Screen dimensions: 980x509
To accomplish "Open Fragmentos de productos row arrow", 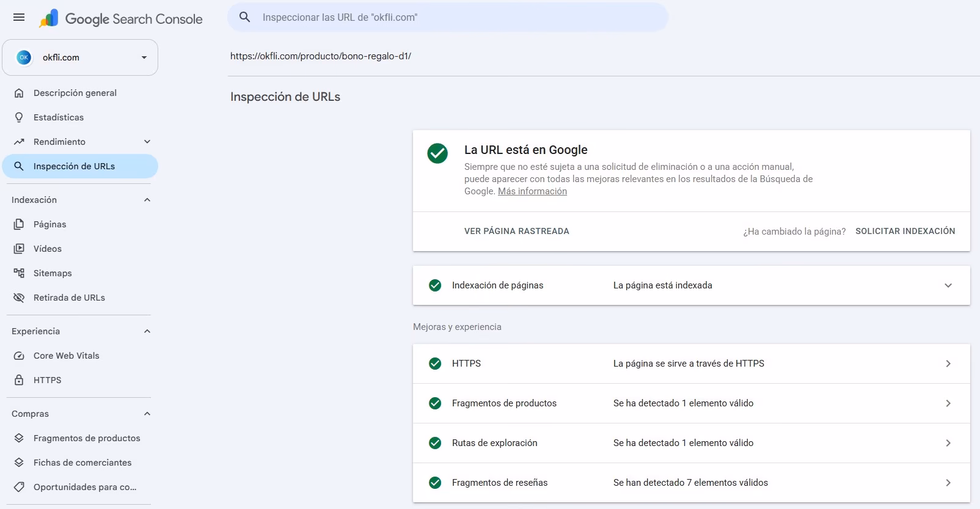I will [x=948, y=403].
